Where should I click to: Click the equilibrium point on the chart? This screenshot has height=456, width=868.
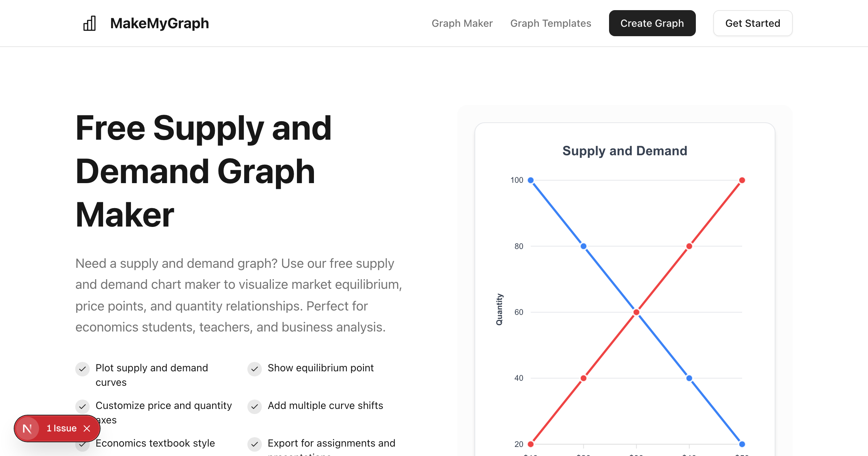pos(636,312)
